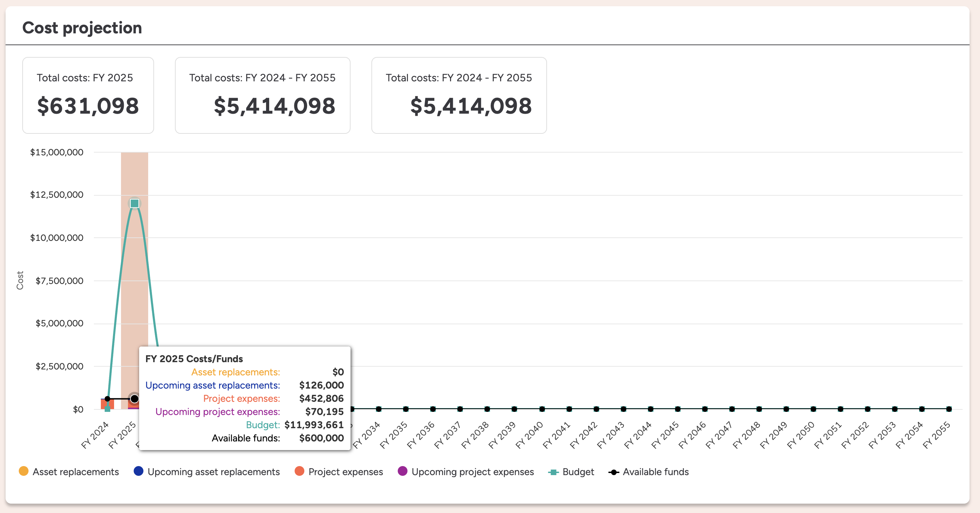
Task: Click the Cost projection heading
Action: [x=82, y=28]
